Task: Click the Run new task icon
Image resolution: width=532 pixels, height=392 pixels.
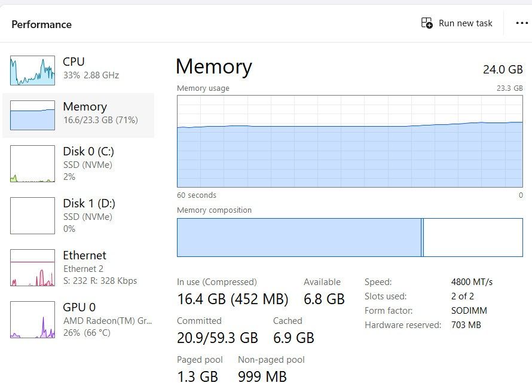Action: pos(427,23)
